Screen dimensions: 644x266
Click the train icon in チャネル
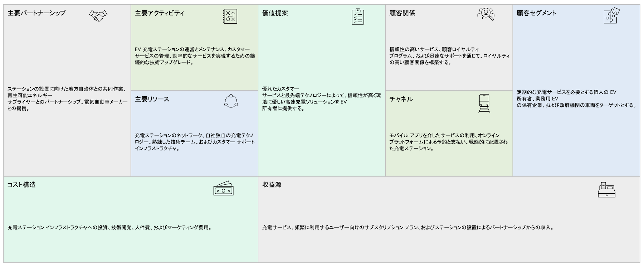tap(484, 103)
